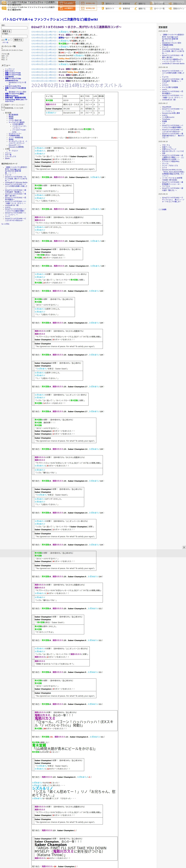
Task: Open 直轄バトルロイヤルR menu link
Action: coord(13,73)
